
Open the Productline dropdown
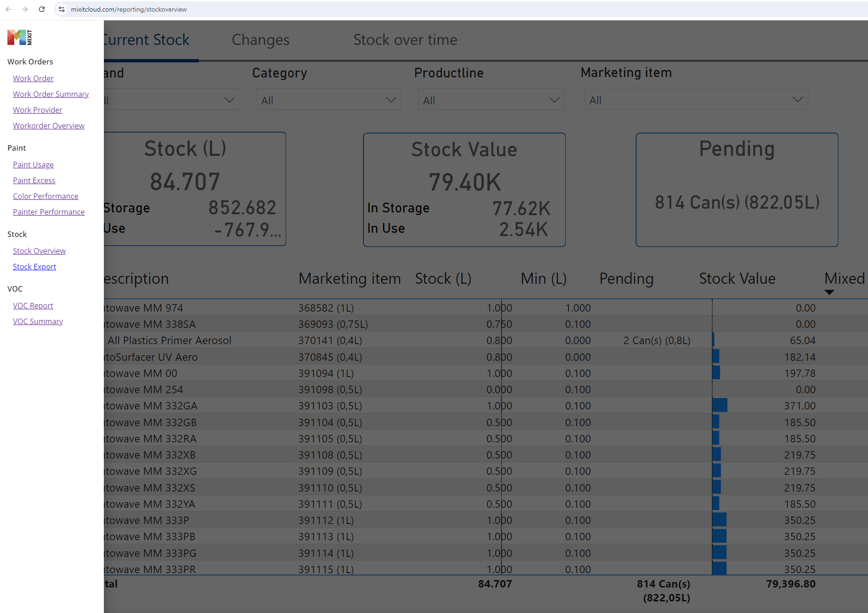[x=491, y=99]
